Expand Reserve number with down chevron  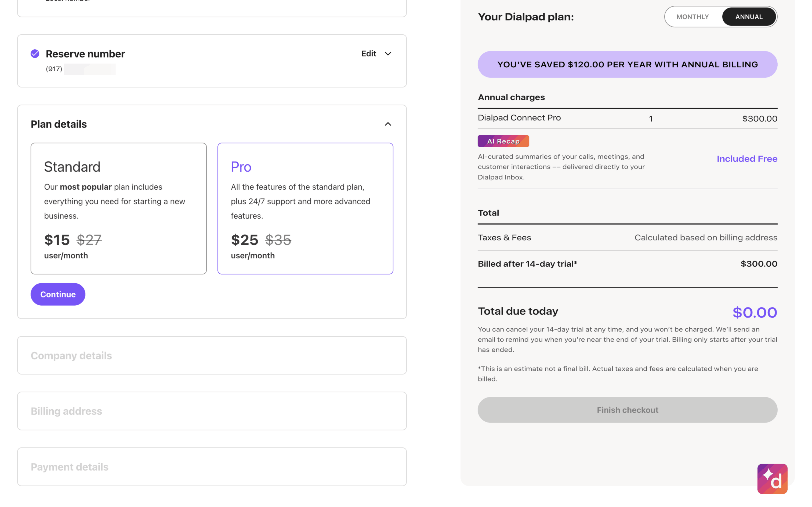click(387, 54)
